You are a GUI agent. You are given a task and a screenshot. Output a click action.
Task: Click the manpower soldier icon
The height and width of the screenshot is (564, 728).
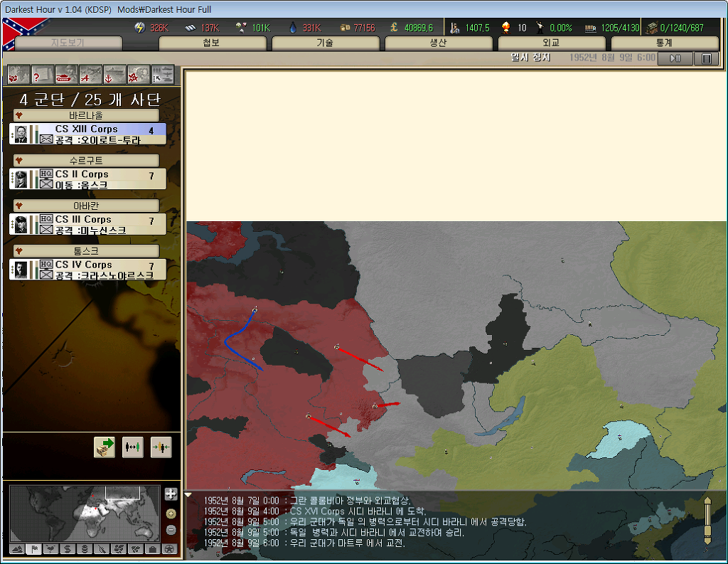click(x=455, y=28)
